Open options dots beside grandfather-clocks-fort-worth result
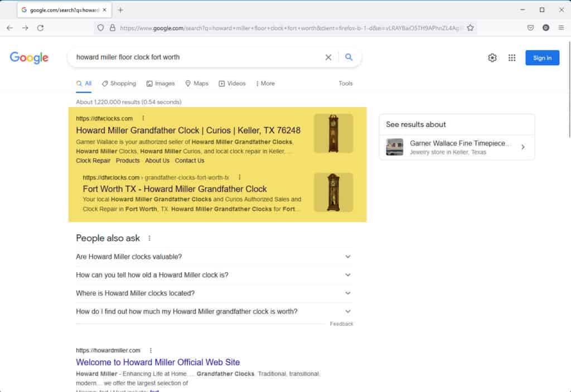 point(239,177)
